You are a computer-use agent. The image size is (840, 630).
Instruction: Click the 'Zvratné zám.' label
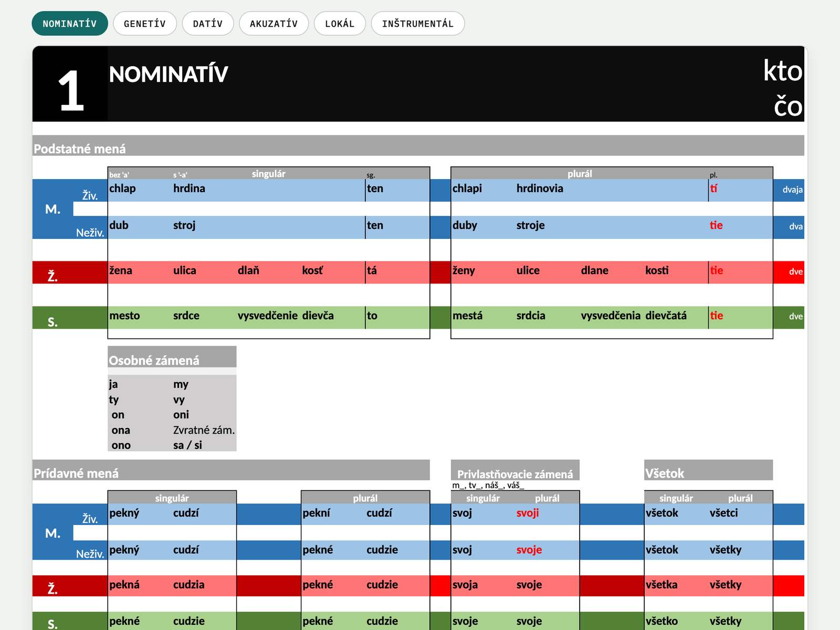(204, 430)
